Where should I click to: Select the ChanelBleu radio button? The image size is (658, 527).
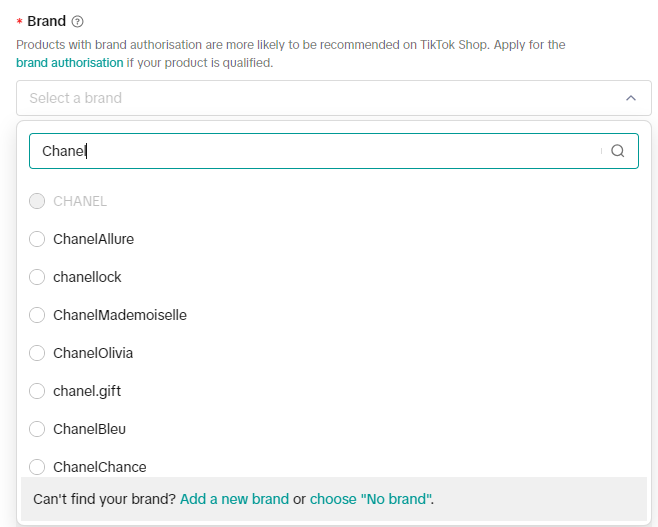click(37, 429)
